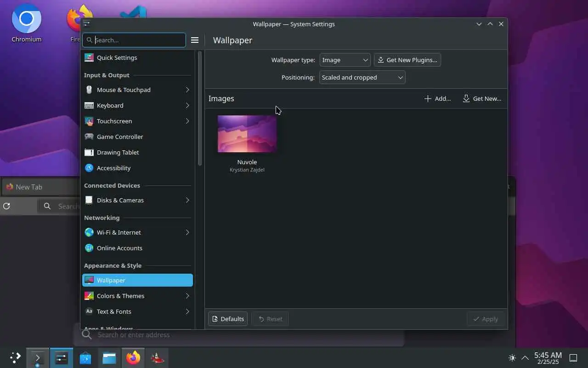Click the Firefox reload button

pyautogui.click(x=6, y=206)
